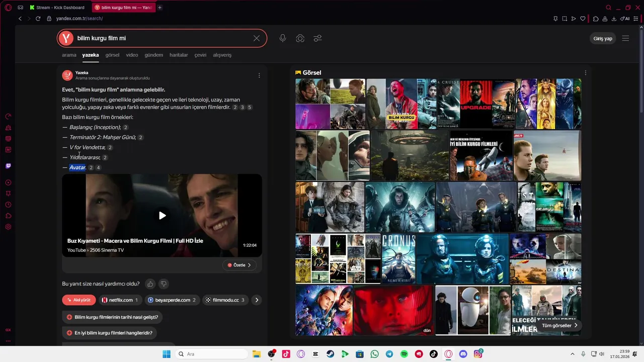The height and width of the screenshot is (362, 644).
Task: Open WhatsApp from the taskbar
Action: coord(374,354)
